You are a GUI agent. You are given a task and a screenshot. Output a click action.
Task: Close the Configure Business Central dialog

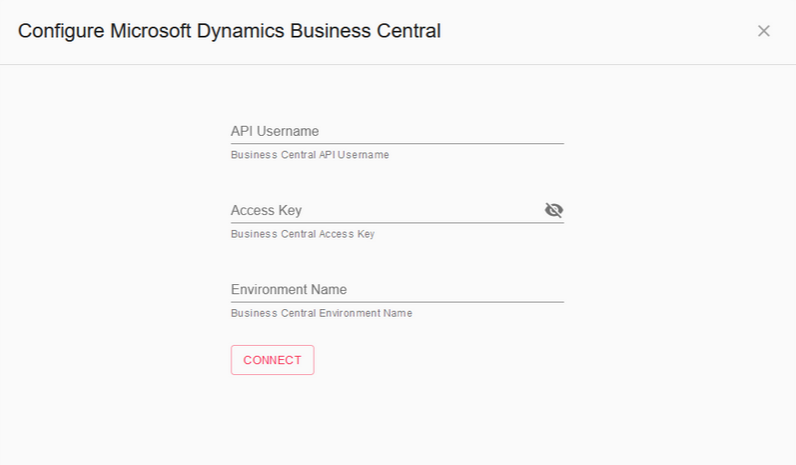763,31
